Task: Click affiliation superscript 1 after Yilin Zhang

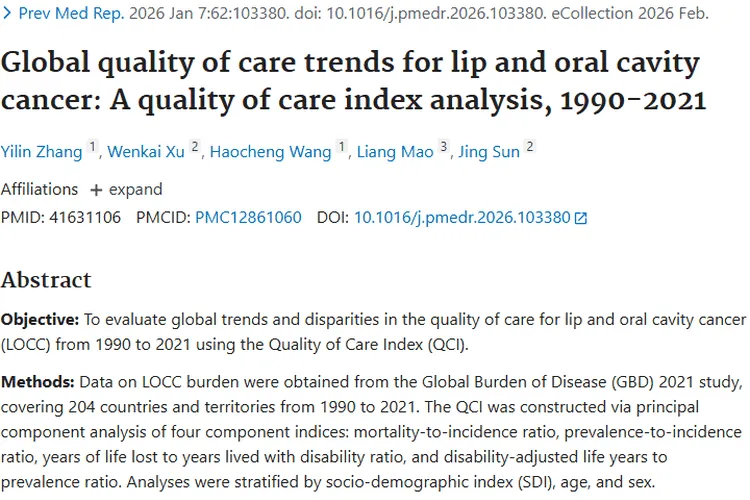Action: [x=93, y=147]
